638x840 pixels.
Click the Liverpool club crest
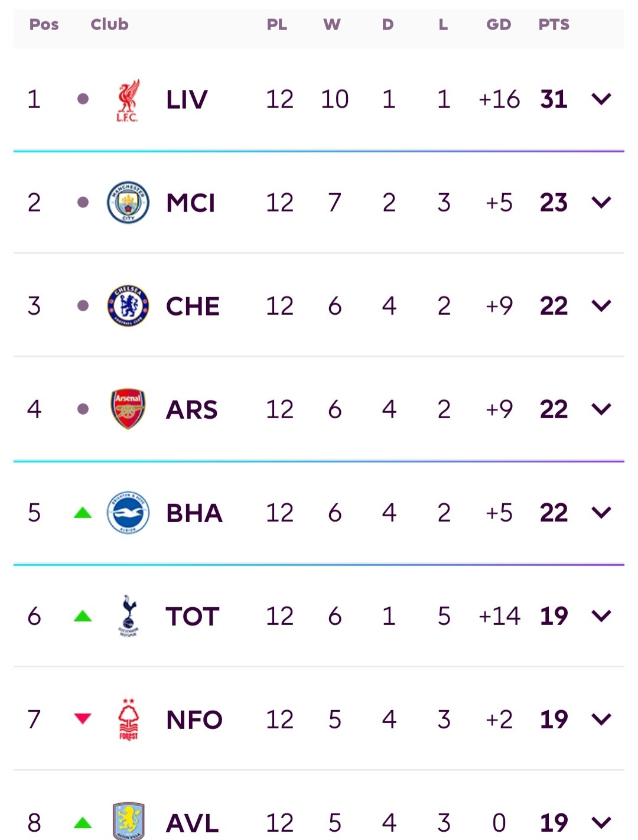(x=128, y=100)
